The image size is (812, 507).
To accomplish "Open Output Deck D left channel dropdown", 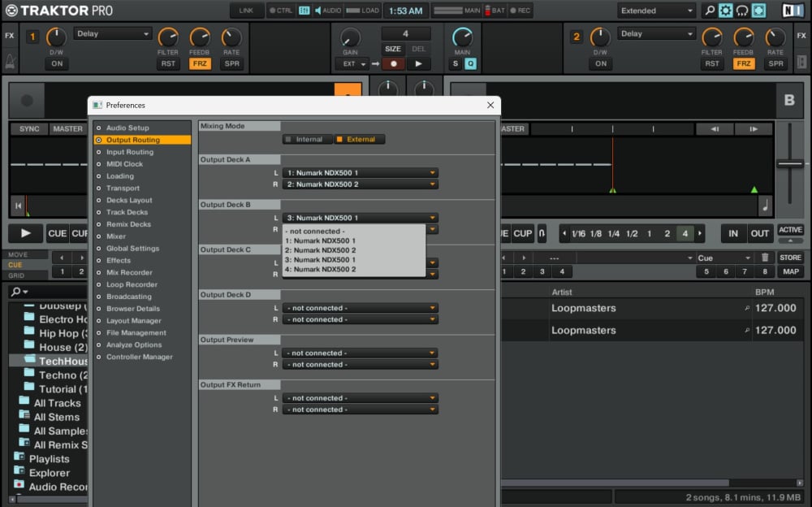I will coord(361,308).
